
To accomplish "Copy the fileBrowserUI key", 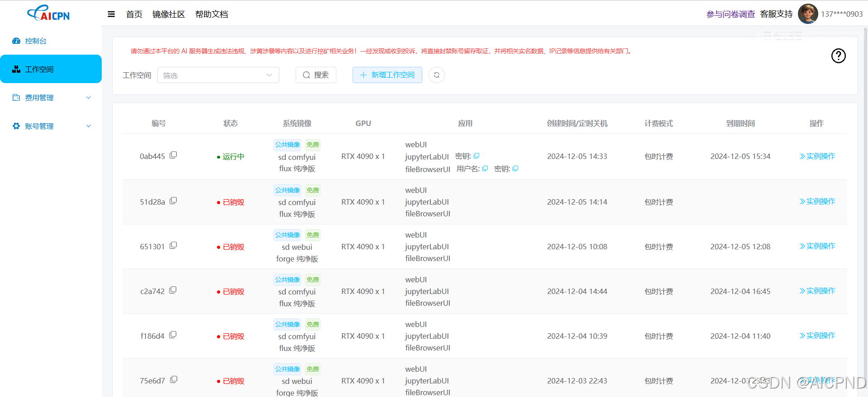I will click(515, 168).
